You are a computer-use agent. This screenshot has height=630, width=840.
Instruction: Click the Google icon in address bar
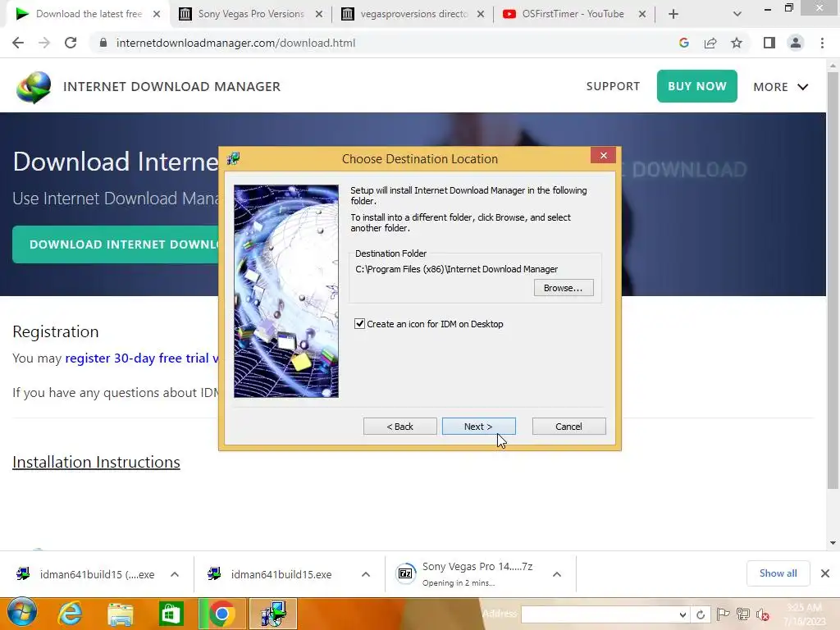(683, 43)
